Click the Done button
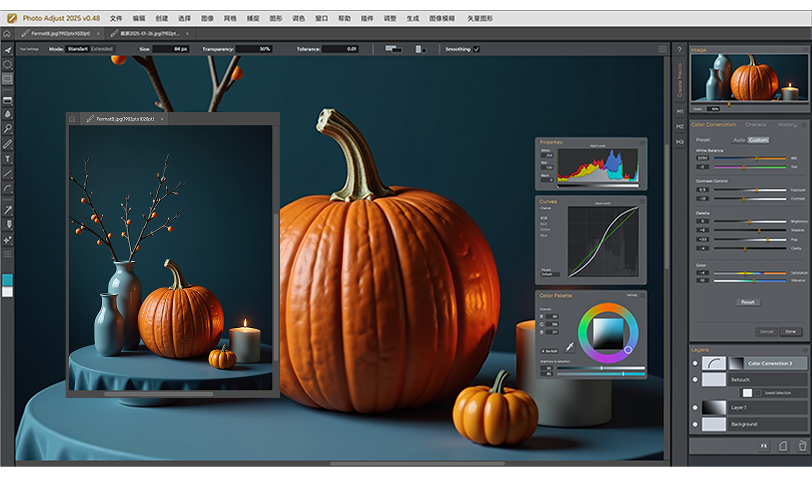Screen dimensions: 812x477 pos(791,331)
